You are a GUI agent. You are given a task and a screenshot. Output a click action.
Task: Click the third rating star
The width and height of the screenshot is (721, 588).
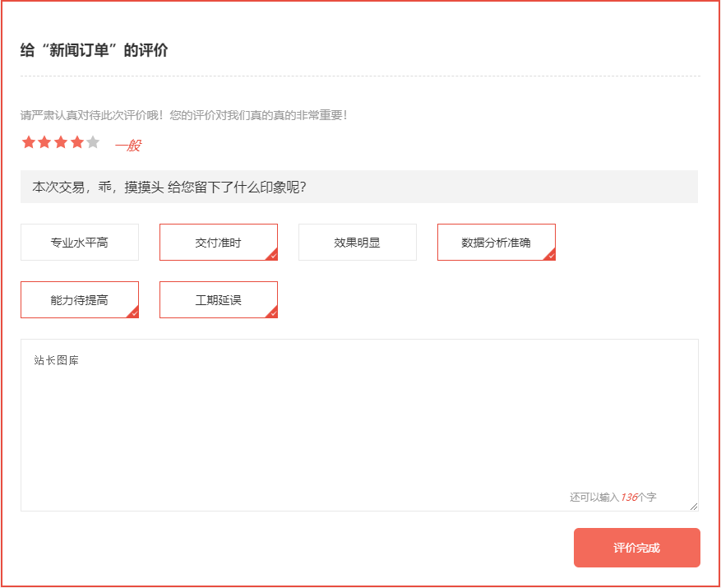tap(61, 142)
